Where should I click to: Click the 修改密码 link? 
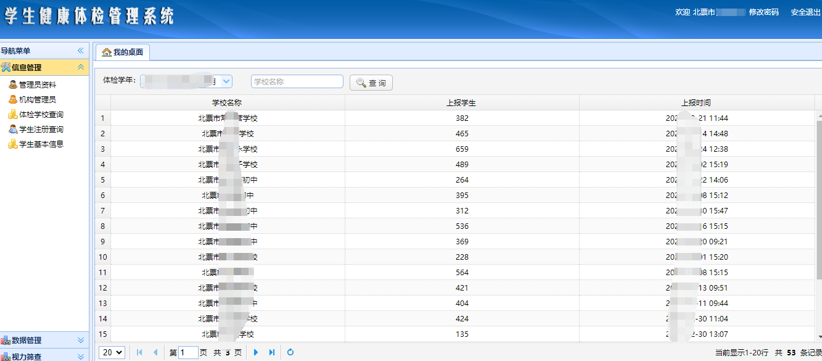tap(764, 13)
